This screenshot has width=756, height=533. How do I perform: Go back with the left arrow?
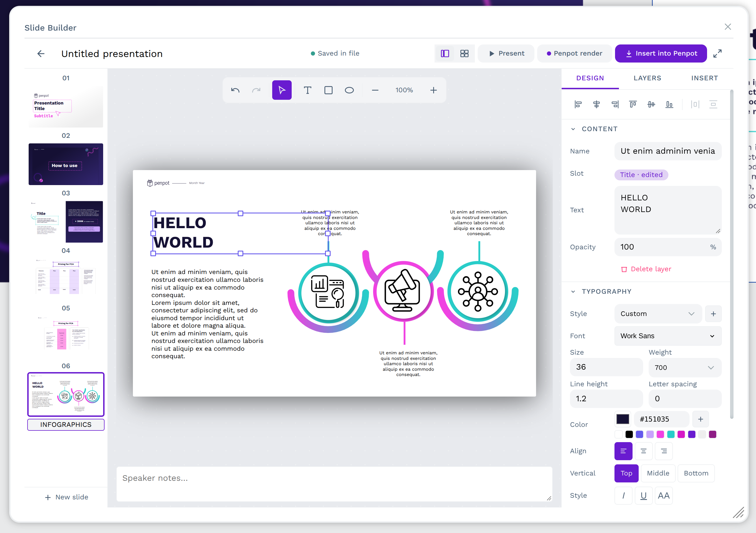[x=41, y=54]
